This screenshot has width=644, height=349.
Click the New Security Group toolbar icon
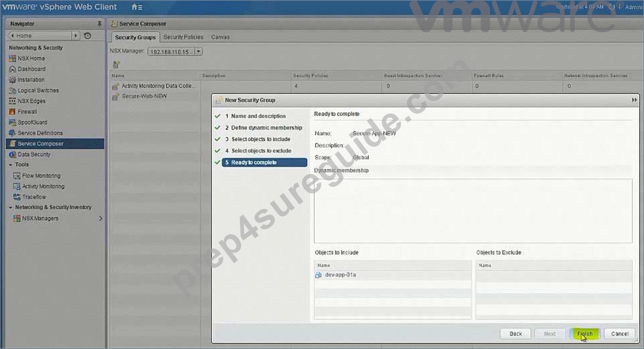click(x=116, y=64)
